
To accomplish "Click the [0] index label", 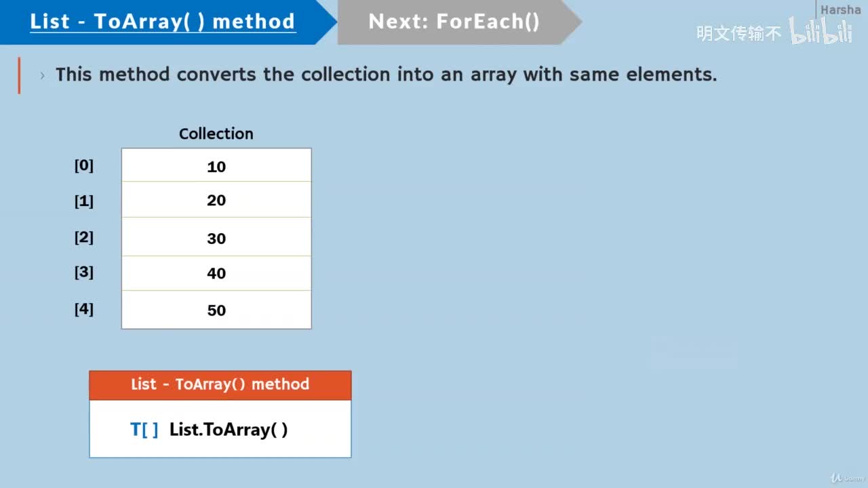I will (84, 165).
